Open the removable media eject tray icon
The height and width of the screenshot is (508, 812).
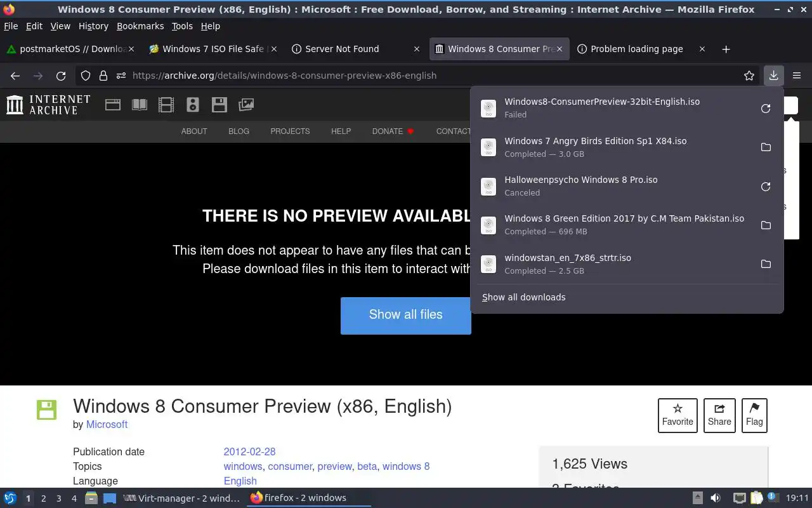697,498
